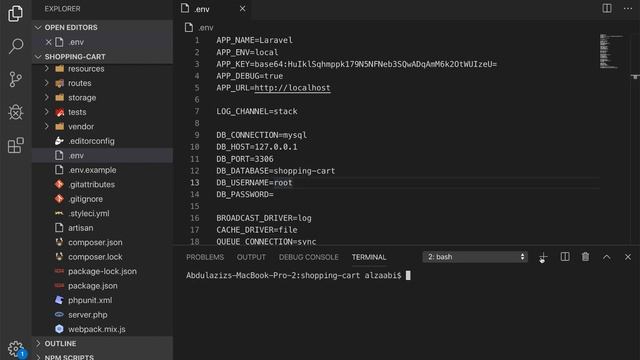Open editor More Actions ellipsis

tap(628, 8)
